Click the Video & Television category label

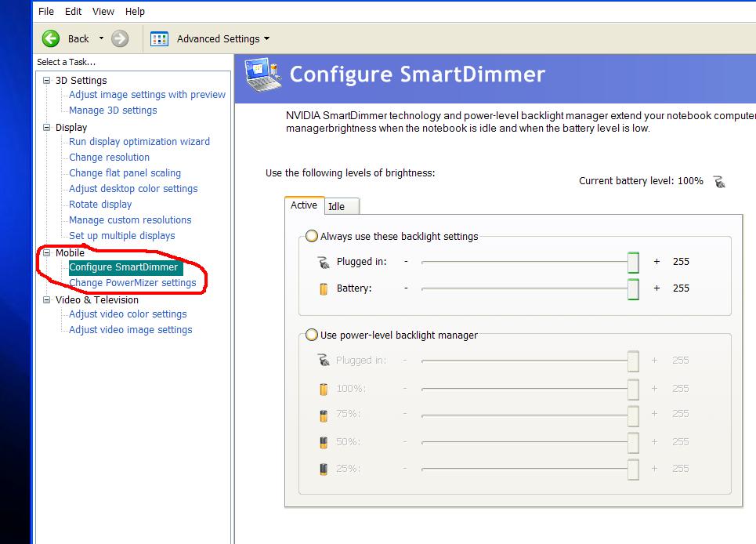tap(97, 299)
